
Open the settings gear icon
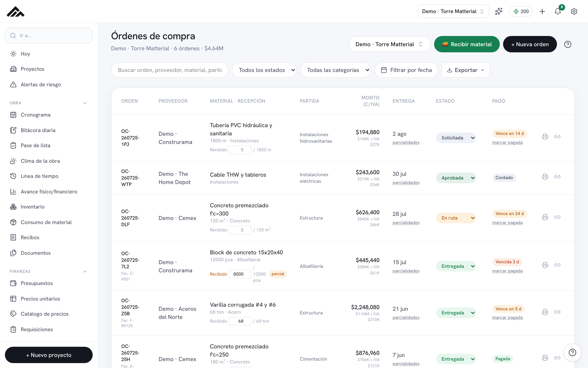tap(574, 11)
